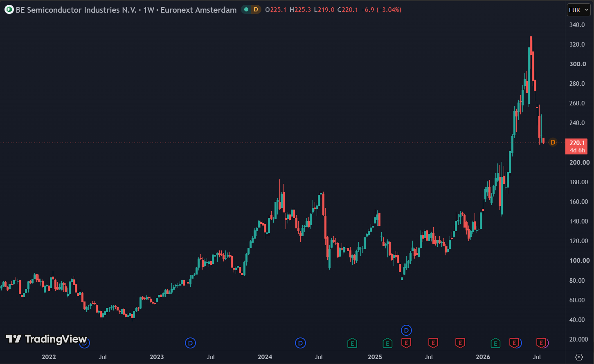The image size is (594, 364).
Task: Click the 180.00 price axis label
Action: [580, 182]
